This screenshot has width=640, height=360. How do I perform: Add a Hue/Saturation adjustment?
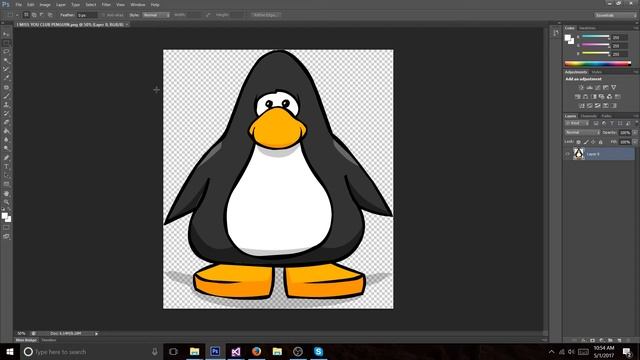click(578, 97)
